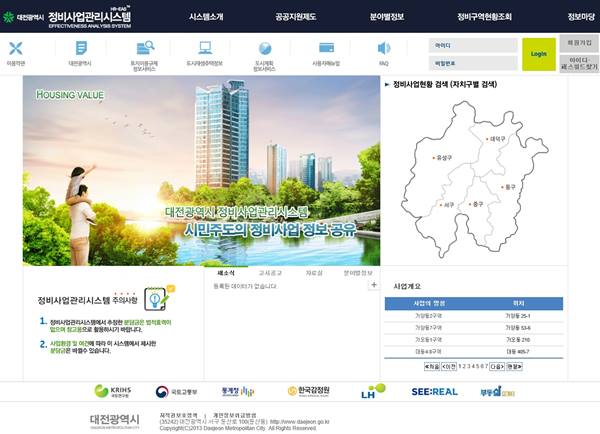Open 토지이용규제 정보서비스 icon

145,48
